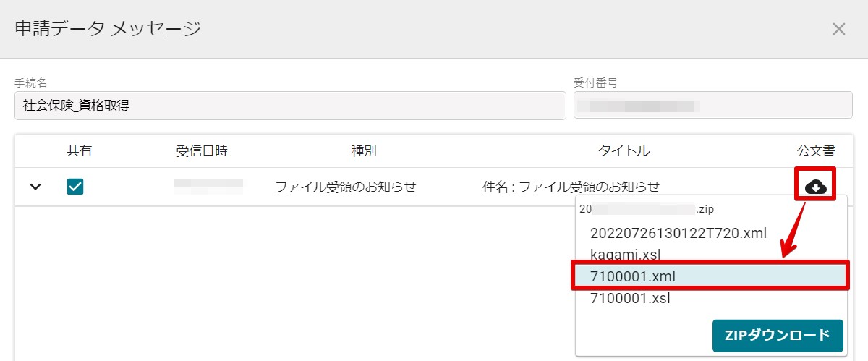The height and width of the screenshot is (361, 868).
Task: Click the 受信日時 column header
Action: [x=202, y=151]
